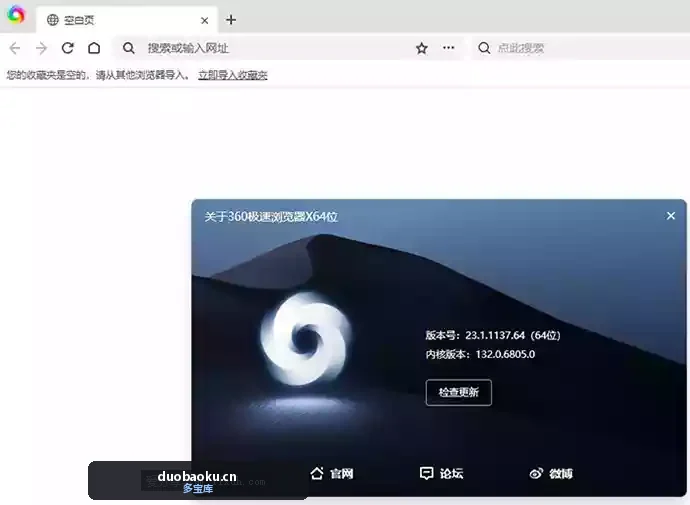Close the 关于360极速浏览器 dialog
The image size is (690, 505).
pos(671,216)
